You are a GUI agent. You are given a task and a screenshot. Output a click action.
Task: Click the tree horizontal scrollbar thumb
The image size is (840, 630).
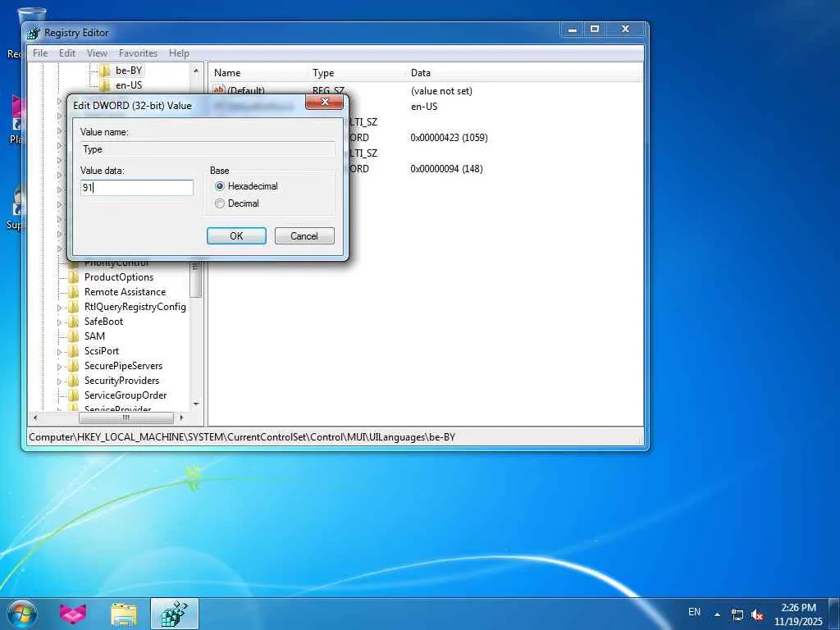click(126, 418)
